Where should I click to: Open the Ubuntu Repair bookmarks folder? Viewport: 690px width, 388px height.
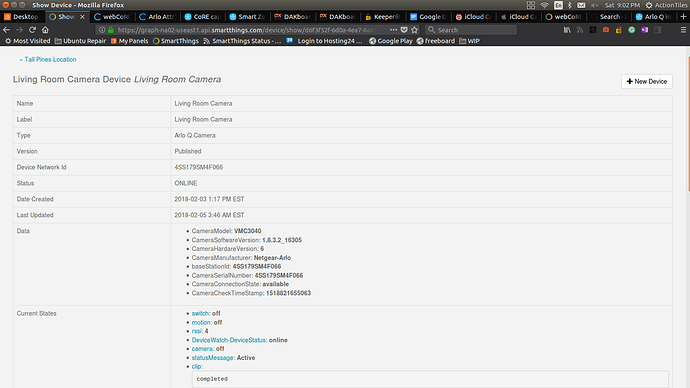click(81, 41)
